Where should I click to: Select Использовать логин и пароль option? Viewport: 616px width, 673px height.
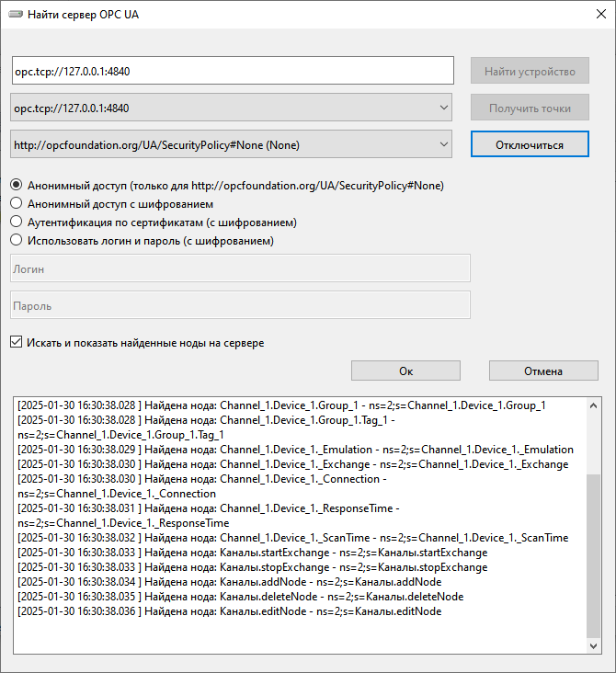(x=16, y=240)
